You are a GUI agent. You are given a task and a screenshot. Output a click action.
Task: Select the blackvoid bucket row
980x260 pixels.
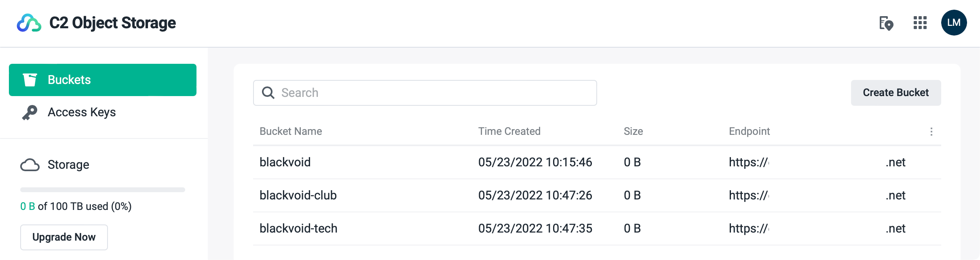[285, 162]
